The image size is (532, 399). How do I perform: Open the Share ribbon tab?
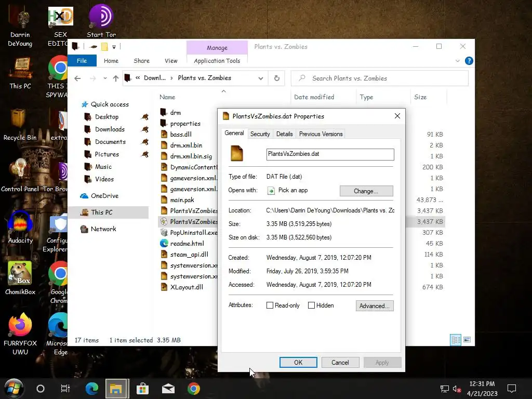point(141,61)
